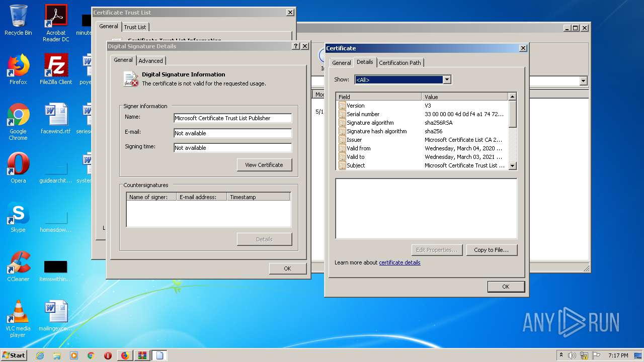Click Copy to File button

pyautogui.click(x=491, y=250)
